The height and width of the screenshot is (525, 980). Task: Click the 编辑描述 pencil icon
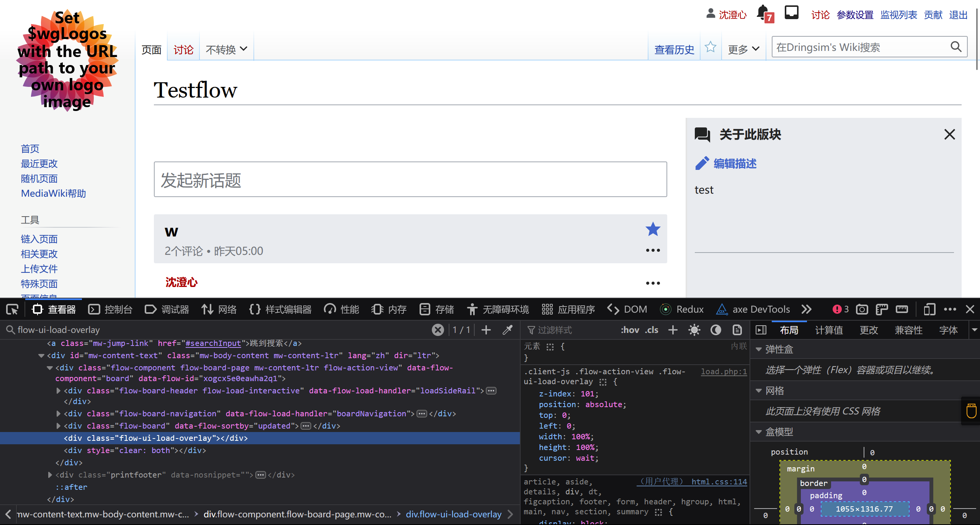(702, 163)
